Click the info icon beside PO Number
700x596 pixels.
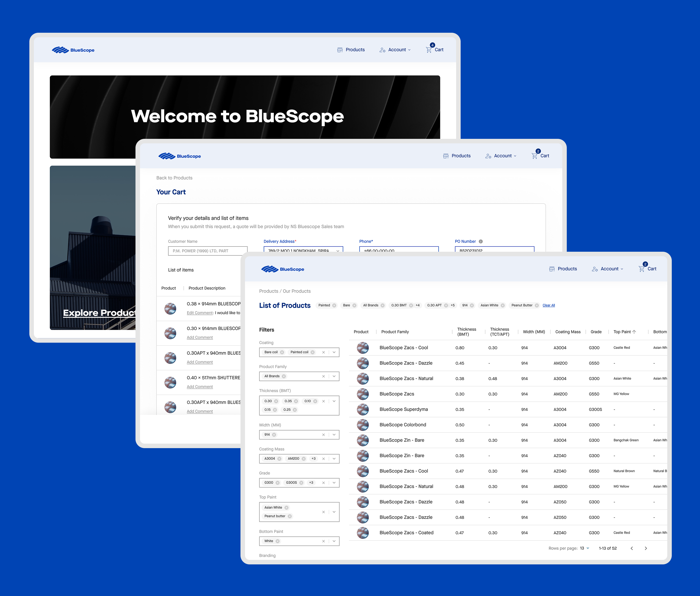click(480, 241)
